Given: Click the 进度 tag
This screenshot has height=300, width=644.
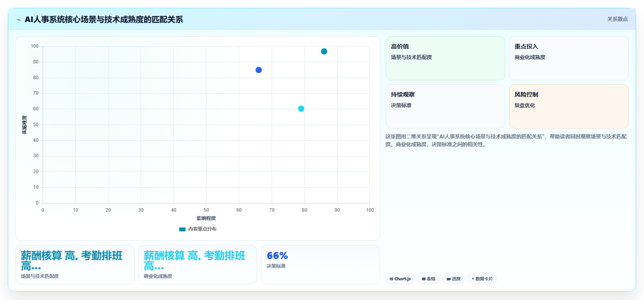Looking at the screenshot, I should click(x=453, y=279).
